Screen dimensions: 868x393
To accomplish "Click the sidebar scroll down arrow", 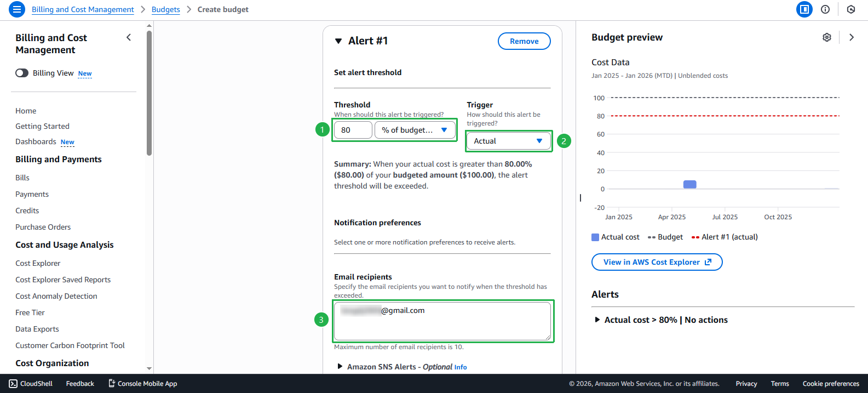I will [150, 369].
